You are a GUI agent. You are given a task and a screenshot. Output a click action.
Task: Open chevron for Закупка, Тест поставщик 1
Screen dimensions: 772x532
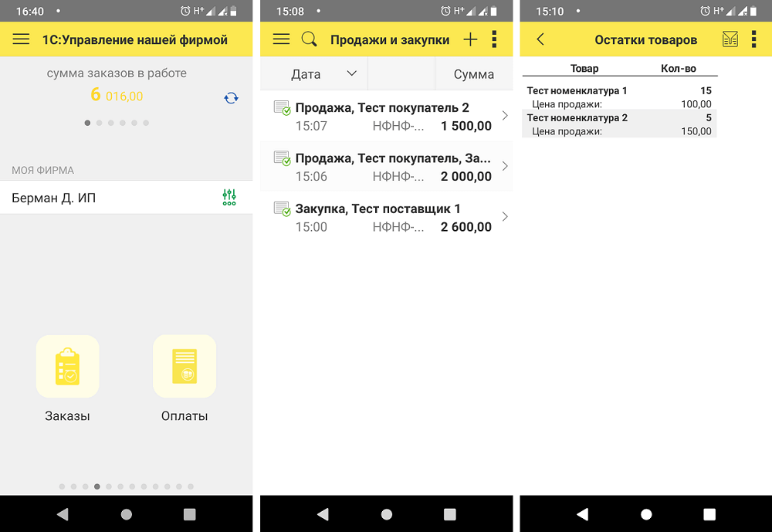[x=505, y=216]
